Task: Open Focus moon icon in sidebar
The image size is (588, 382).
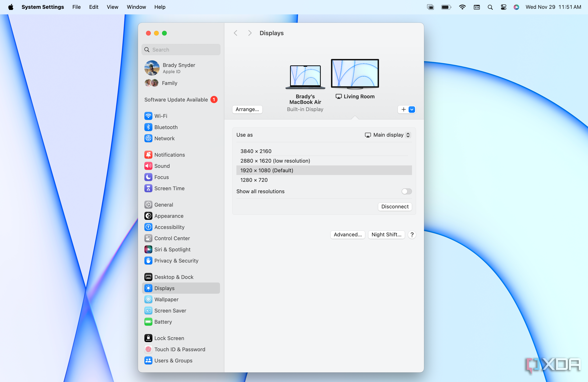Action: point(148,177)
